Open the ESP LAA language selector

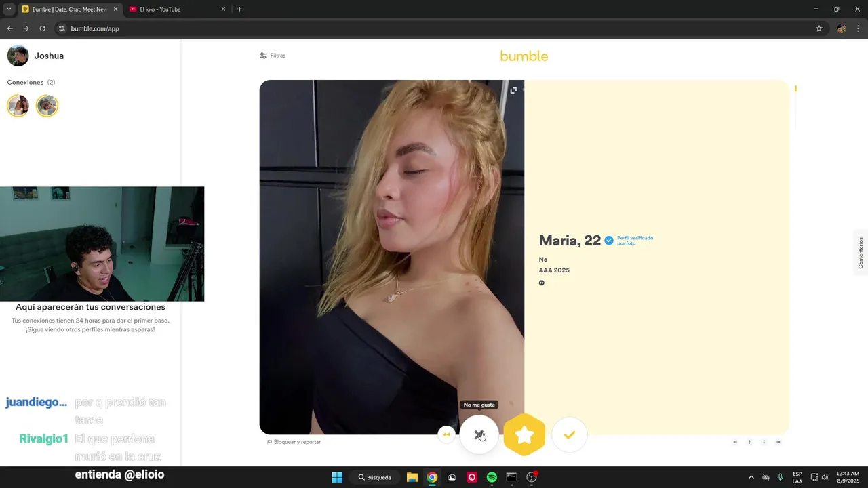coord(797,477)
